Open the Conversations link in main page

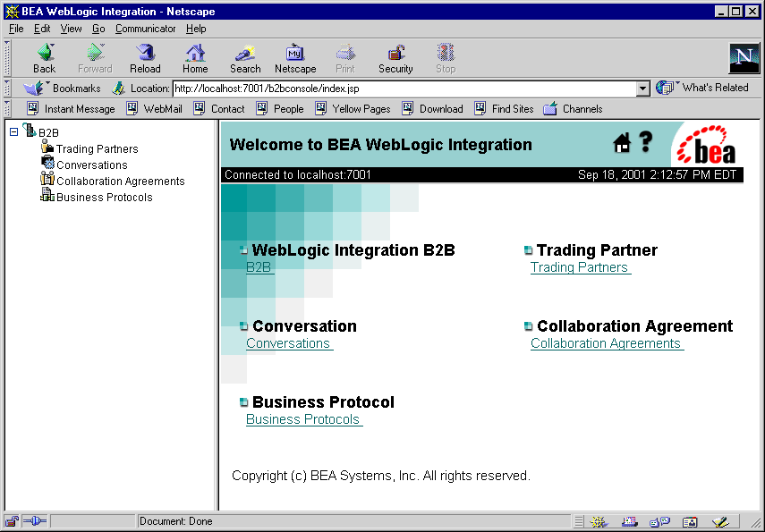tap(289, 343)
